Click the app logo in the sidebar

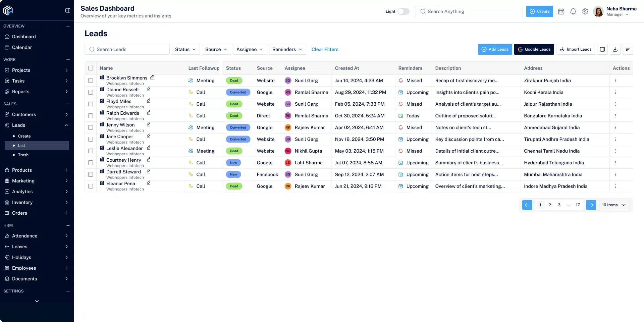pyautogui.click(x=8, y=10)
